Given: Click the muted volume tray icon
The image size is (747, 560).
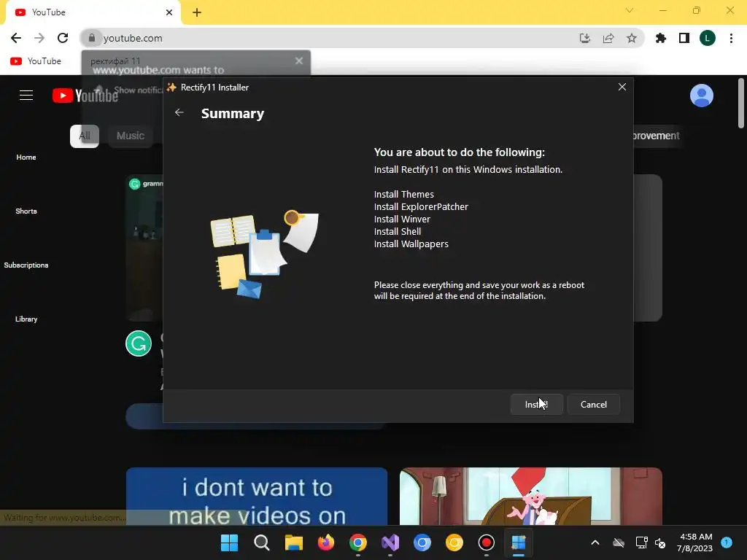Looking at the screenshot, I should 660,542.
